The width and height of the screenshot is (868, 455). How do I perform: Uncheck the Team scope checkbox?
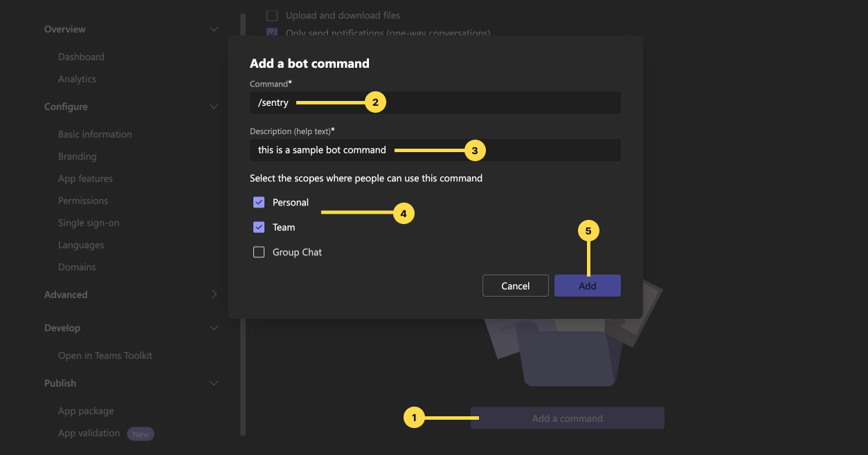[x=259, y=228]
